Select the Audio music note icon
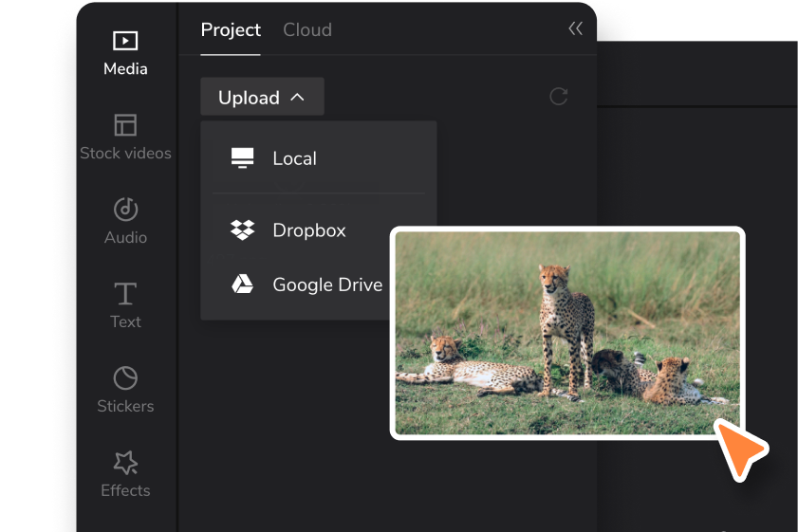The height and width of the screenshot is (532, 798). pyautogui.click(x=125, y=210)
